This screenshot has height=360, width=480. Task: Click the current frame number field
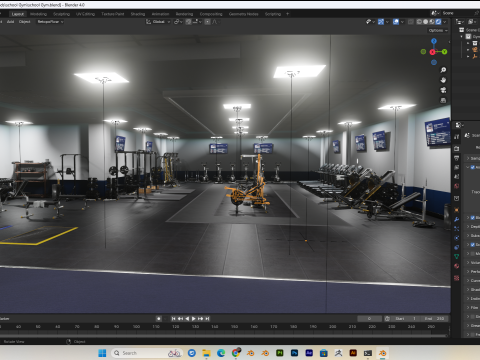point(369,319)
